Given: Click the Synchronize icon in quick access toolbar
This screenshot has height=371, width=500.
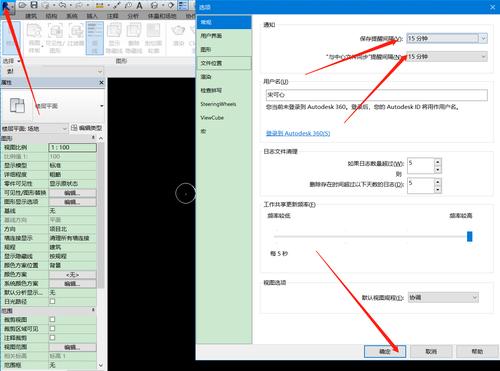Looking at the screenshot, I should [46, 5].
